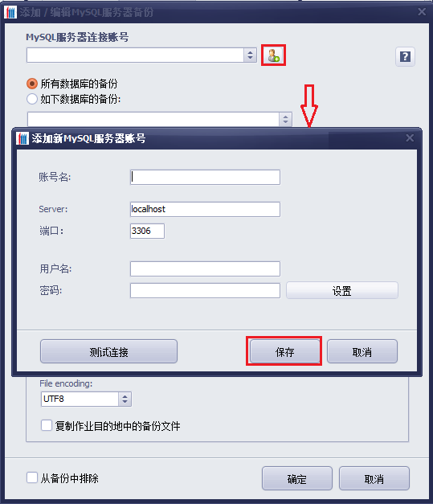
Task: Save the new MySQL server account
Action: click(x=284, y=351)
